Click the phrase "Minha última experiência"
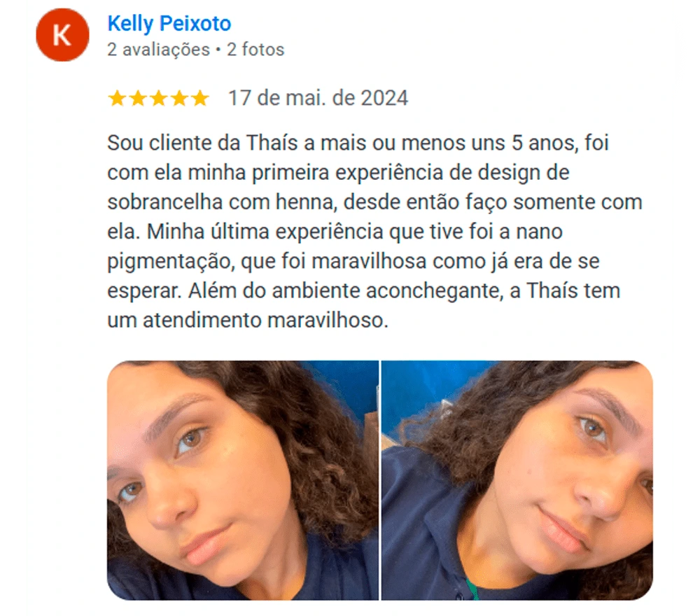Screen dimensions: 700x616 (x=265, y=232)
